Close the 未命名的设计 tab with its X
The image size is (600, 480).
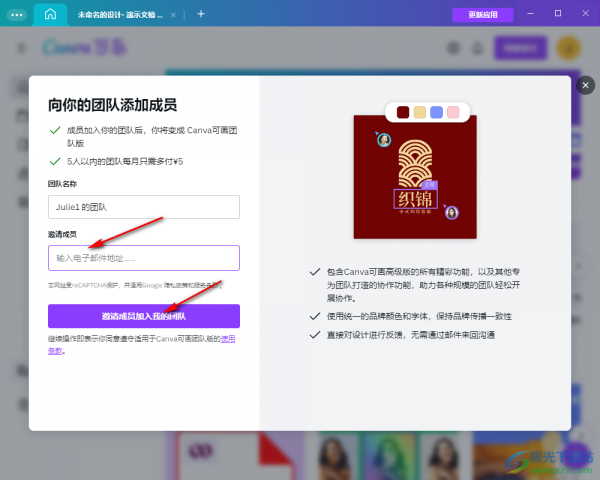pyautogui.click(x=173, y=15)
